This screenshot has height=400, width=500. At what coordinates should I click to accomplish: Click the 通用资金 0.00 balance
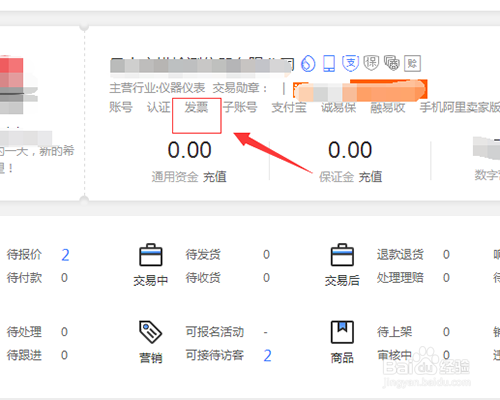[189, 150]
